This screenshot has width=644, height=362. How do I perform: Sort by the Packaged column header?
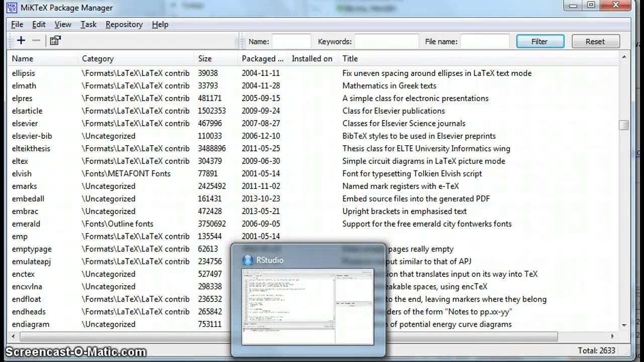pos(263,58)
